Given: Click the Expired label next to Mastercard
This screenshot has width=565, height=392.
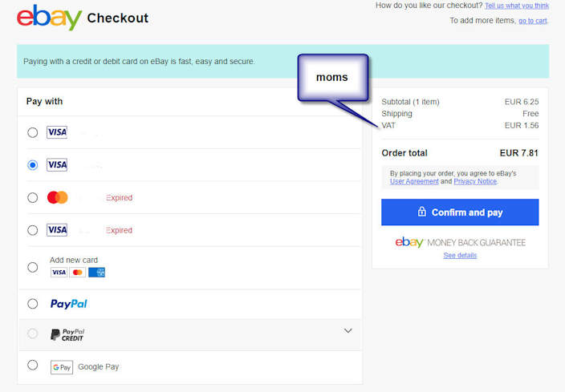Looking at the screenshot, I should (119, 198).
